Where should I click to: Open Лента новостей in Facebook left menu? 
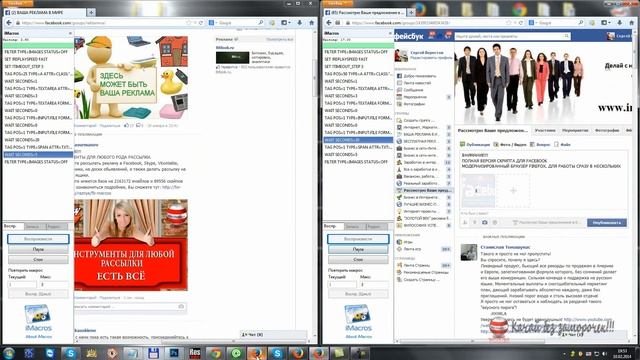(x=416, y=83)
